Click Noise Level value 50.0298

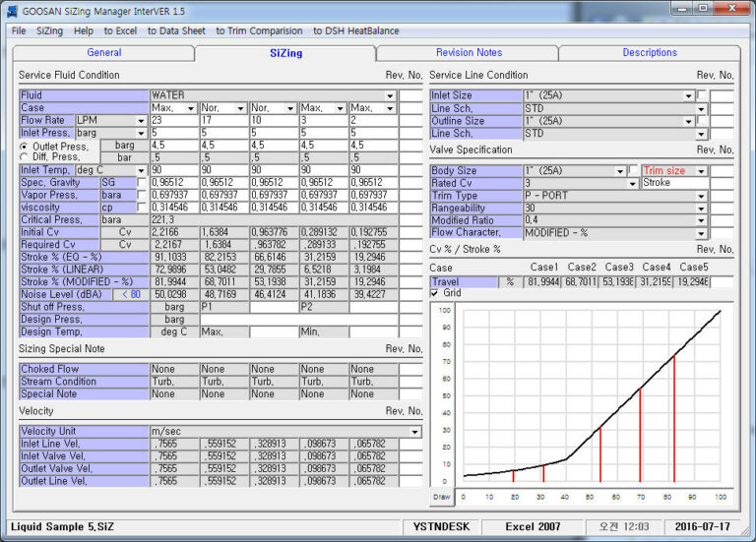174,294
